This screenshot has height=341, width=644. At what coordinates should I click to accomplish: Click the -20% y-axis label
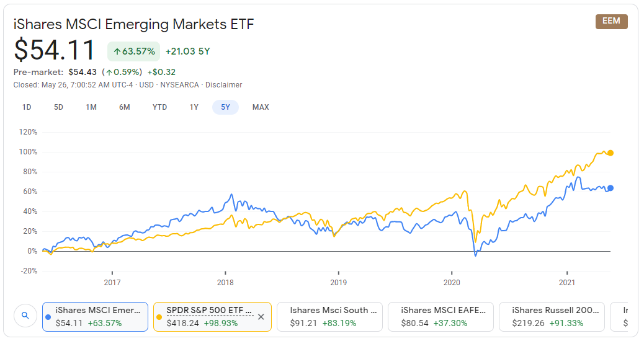[x=29, y=271]
